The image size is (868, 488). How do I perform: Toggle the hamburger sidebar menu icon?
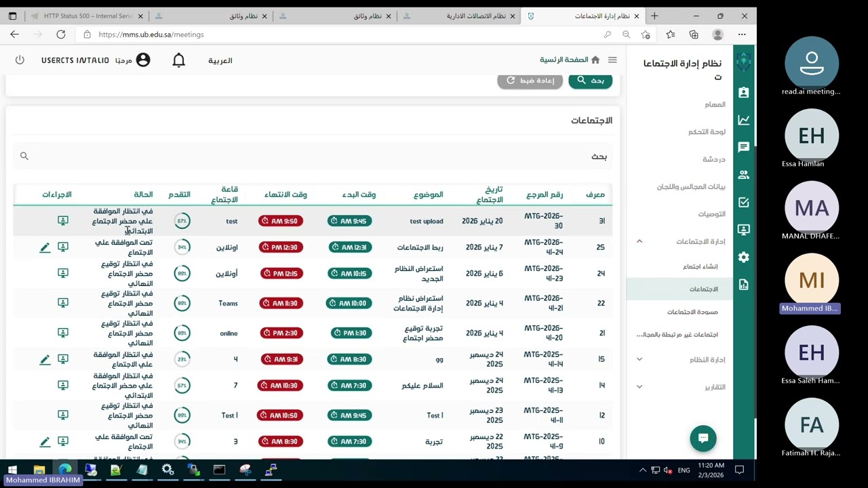pos(612,60)
